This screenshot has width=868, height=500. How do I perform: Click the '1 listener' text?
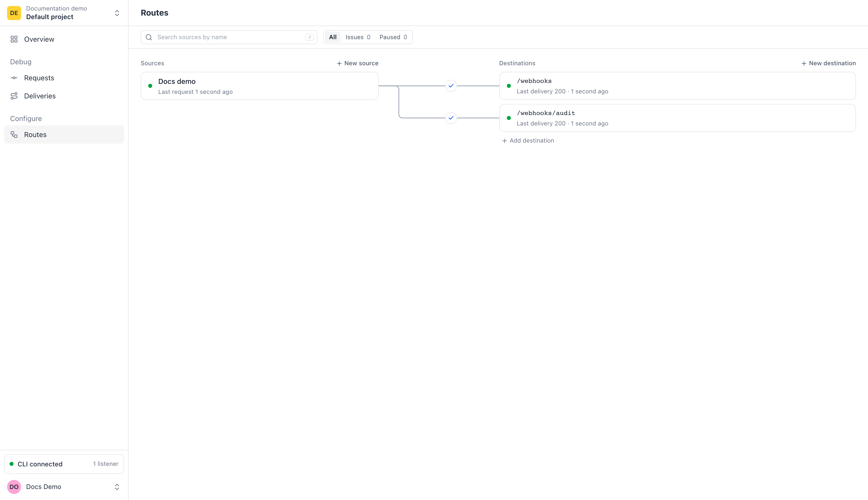click(x=105, y=464)
